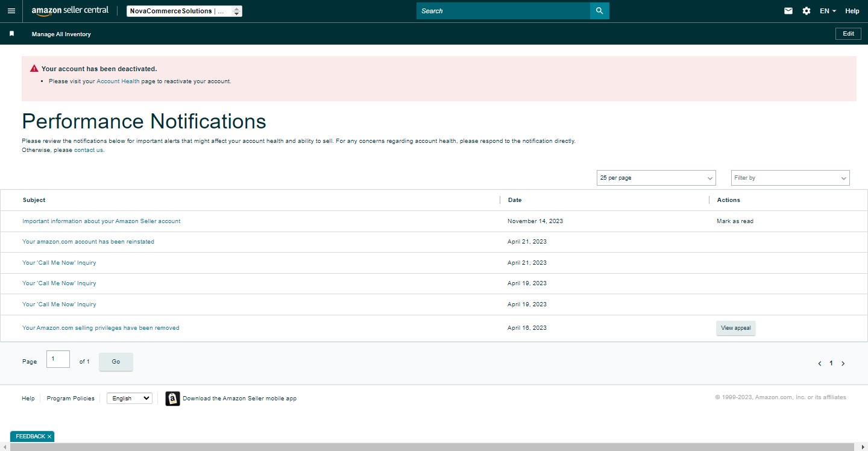868x451 pixels.
Task: Click current page number 1 in pagination
Action: pyautogui.click(x=831, y=364)
